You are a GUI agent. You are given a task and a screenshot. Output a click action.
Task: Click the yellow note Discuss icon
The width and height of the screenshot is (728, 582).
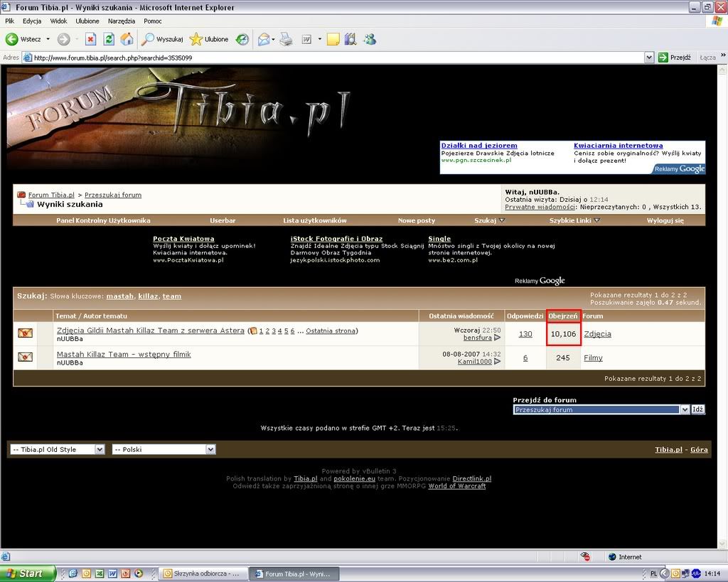pos(333,40)
